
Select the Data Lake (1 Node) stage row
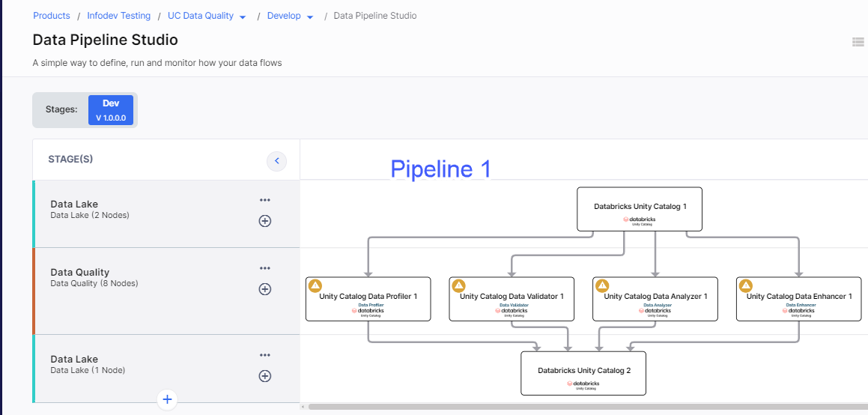[x=166, y=369]
